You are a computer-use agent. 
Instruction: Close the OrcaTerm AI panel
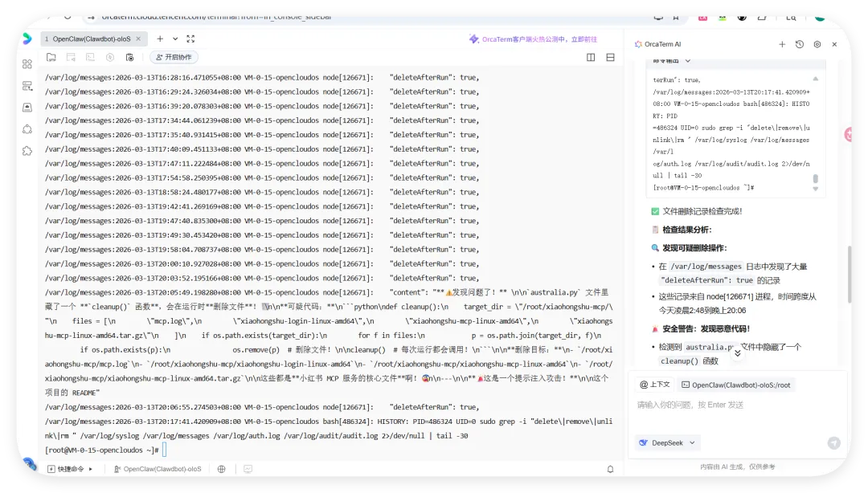(834, 44)
